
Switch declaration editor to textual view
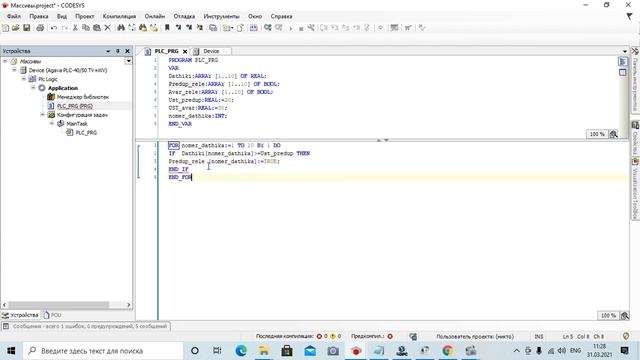(622, 61)
